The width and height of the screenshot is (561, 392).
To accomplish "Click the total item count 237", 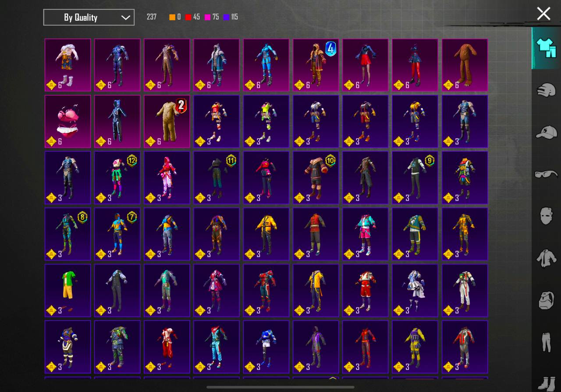I will 152,17.
